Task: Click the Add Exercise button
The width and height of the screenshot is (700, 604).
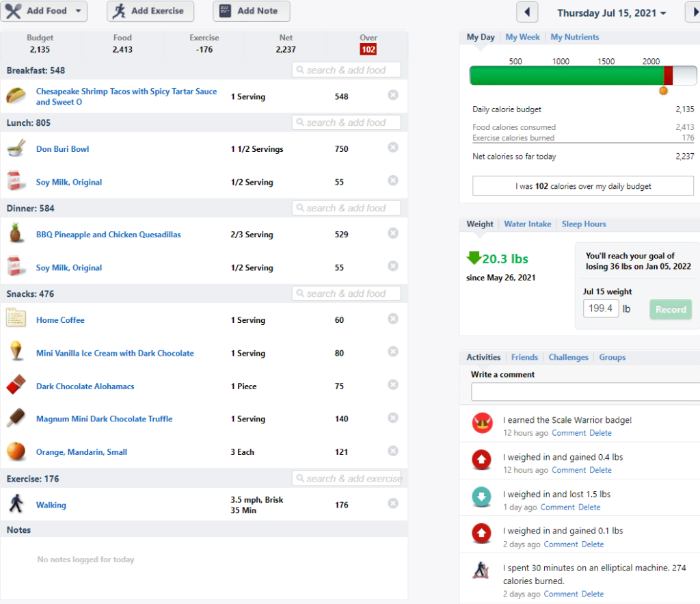Action: (150, 11)
